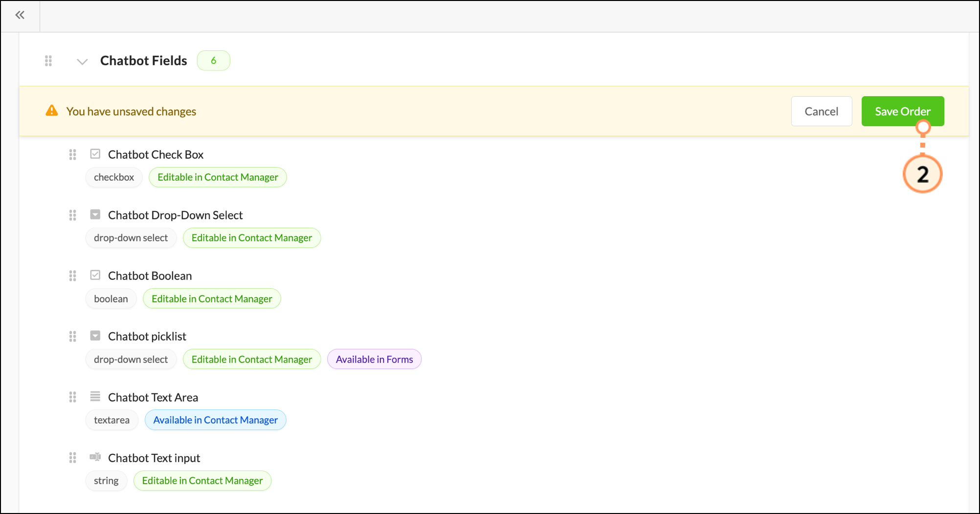Cancel the unsaved order changes
980x514 pixels.
822,111
